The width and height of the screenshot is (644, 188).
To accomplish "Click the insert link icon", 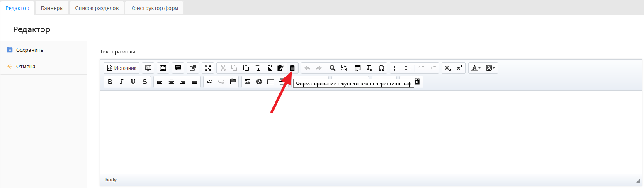I will (209, 82).
